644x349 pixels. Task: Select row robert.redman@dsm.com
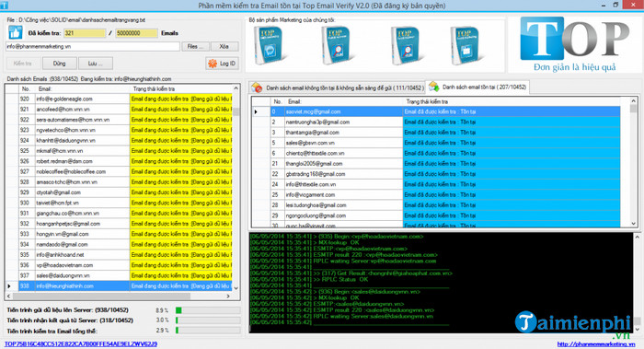click(119, 161)
